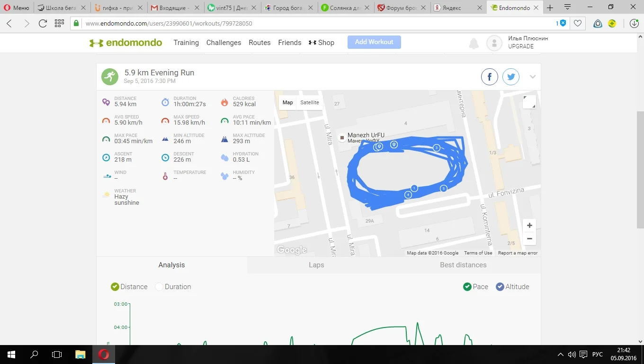This screenshot has width=644, height=364.
Task: Select the Duration x-axis option
Action: coord(173,287)
